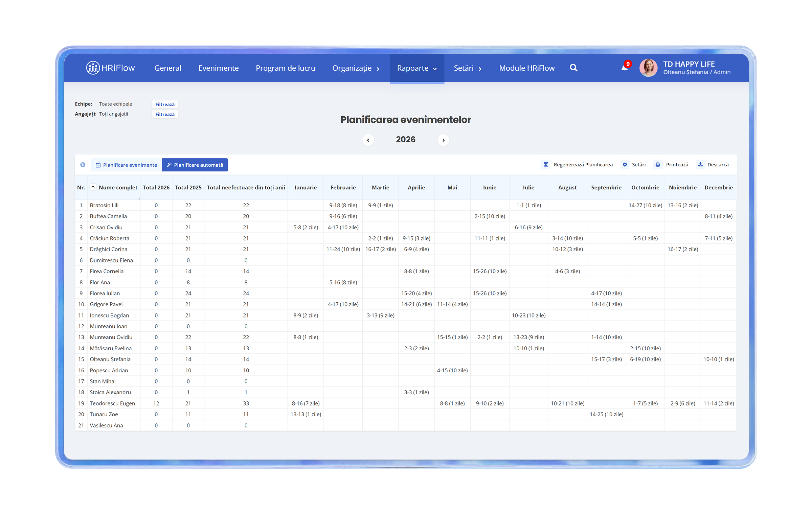Screen dimensions: 812x514
Task: Open the search magnifier icon
Action: pyautogui.click(x=573, y=68)
